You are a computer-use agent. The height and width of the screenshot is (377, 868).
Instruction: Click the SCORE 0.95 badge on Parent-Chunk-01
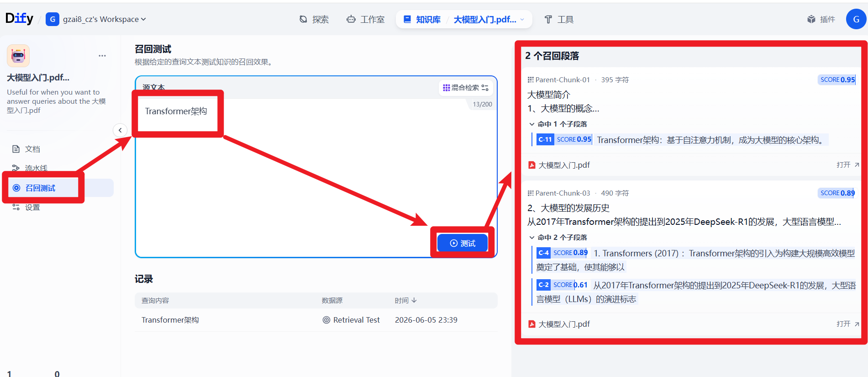pos(837,80)
